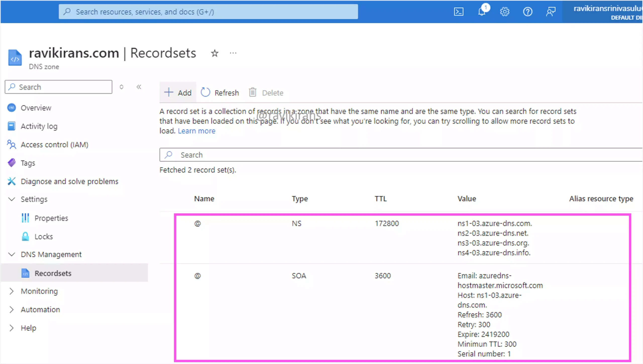The width and height of the screenshot is (643, 364).
Task: Open Diagnose and solve problems
Action: (x=70, y=181)
